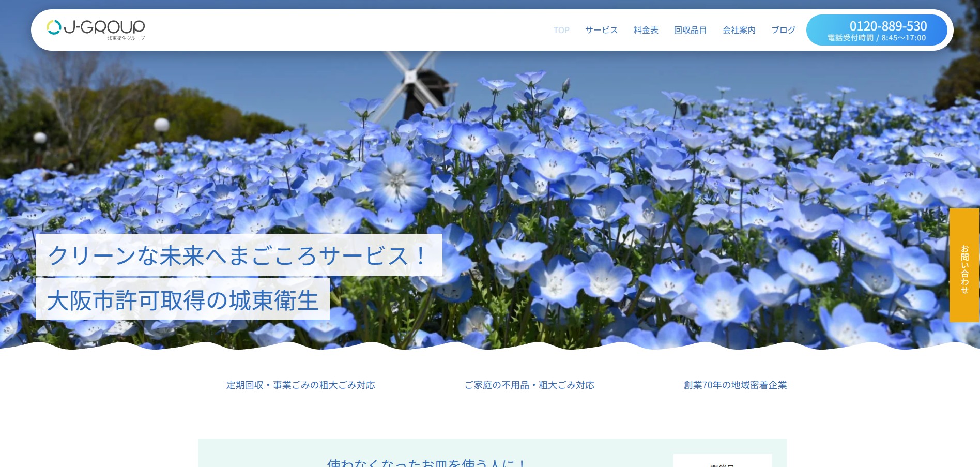This screenshot has height=467, width=980.
Task: Select 回収品目 in the navigation bar
Action: tap(690, 30)
